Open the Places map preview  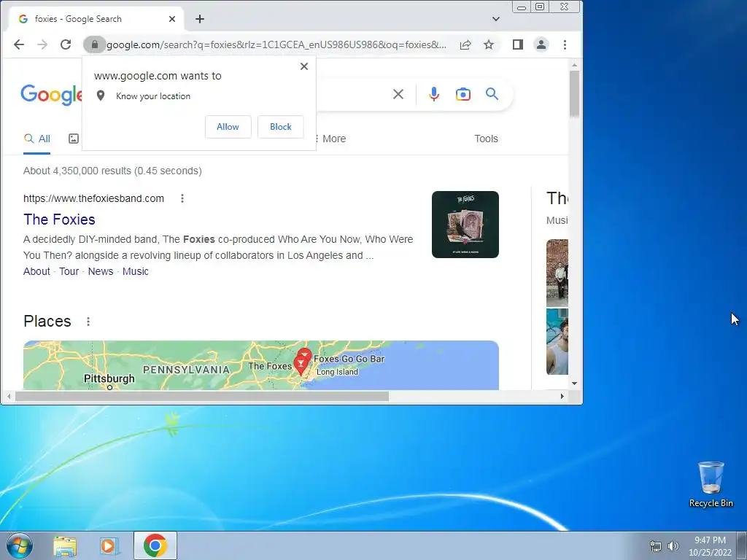click(x=261, y=365)
